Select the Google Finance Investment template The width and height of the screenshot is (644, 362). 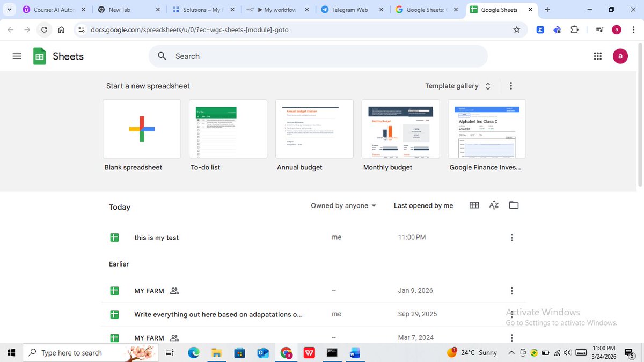tap(487, 129)
